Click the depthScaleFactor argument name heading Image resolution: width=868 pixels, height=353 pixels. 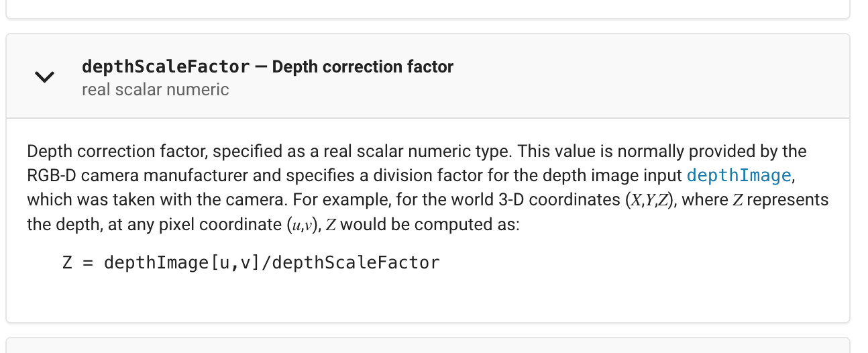click(x=165, y=66)
